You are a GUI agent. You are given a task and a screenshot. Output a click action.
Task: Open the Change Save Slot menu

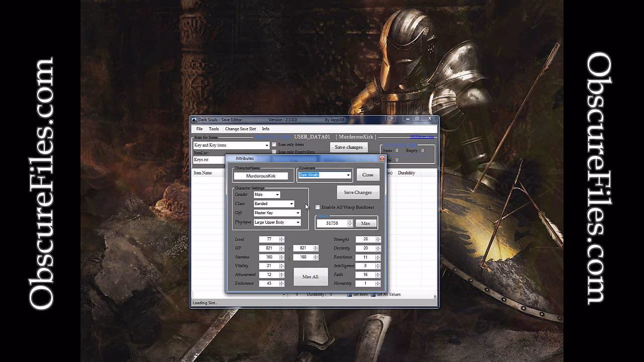click(x=240, y=129)
